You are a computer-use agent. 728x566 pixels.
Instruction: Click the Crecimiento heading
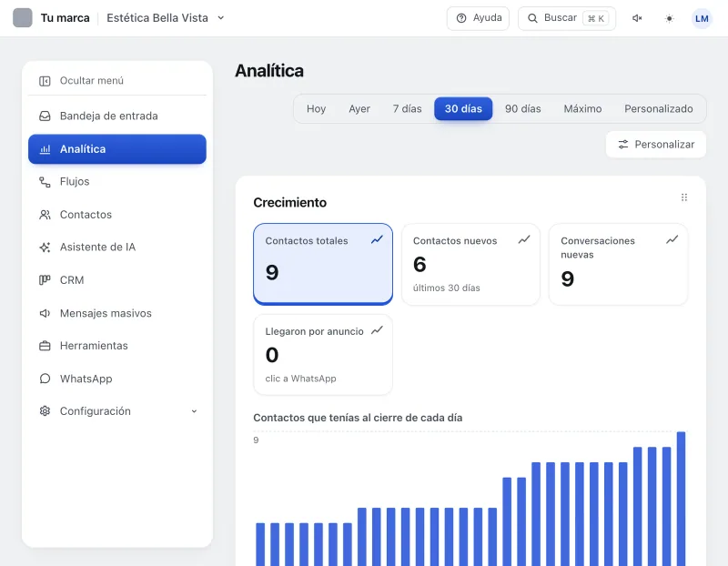click(x=289, y=202)
